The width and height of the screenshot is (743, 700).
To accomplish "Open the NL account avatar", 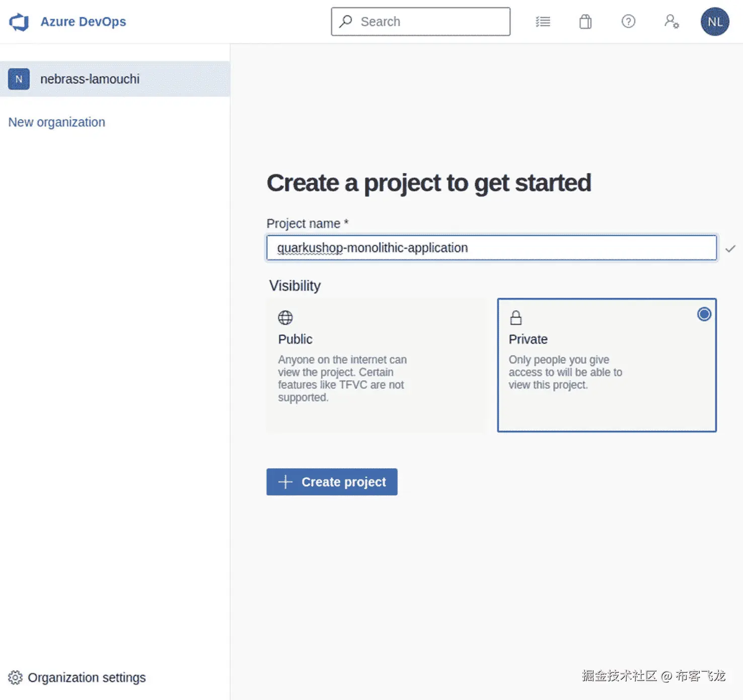I will click(715, 22).
